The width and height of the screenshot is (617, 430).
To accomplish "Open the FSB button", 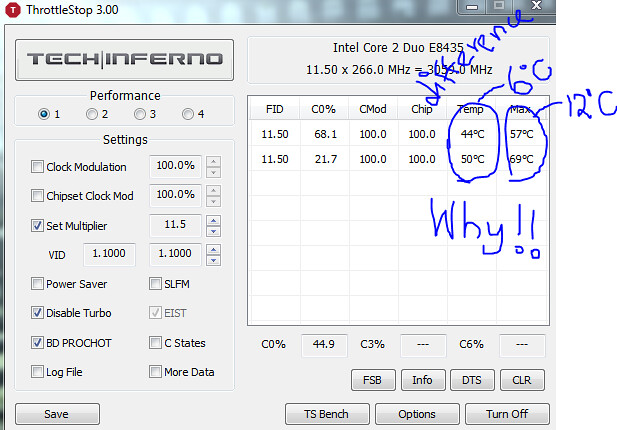I will (x=373, y=380).
